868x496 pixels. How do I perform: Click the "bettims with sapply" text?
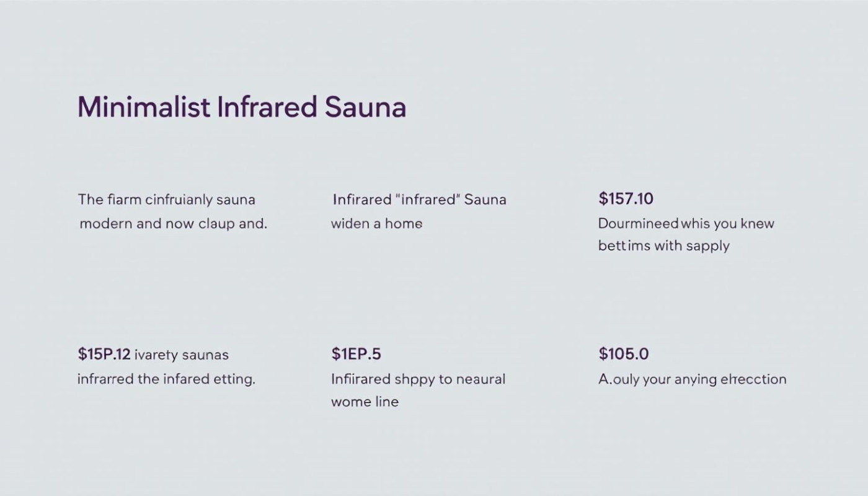663,246
